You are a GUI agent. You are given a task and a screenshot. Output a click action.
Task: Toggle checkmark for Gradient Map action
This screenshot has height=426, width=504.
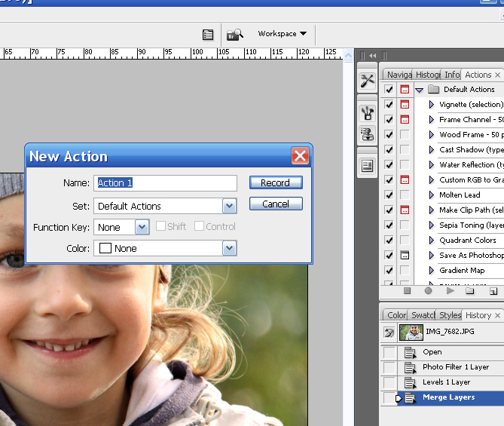click(389, 270)
